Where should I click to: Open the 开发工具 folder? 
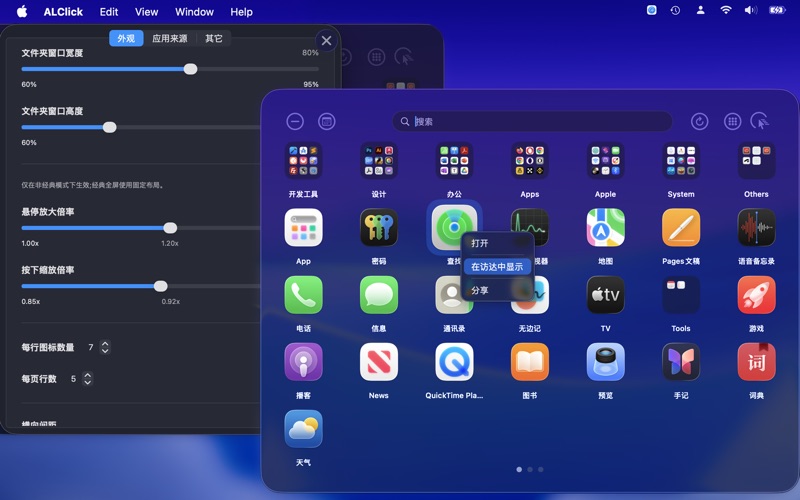(303, 161)
